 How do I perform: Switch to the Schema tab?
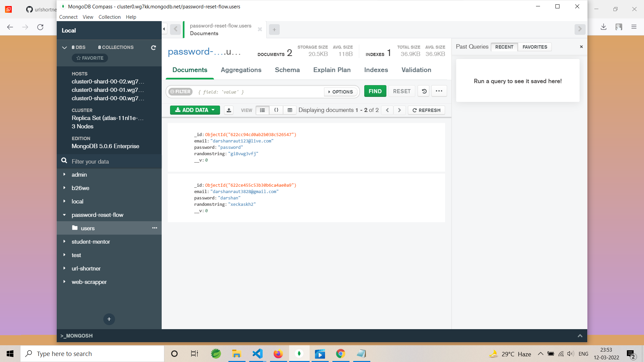pos(287,70)
